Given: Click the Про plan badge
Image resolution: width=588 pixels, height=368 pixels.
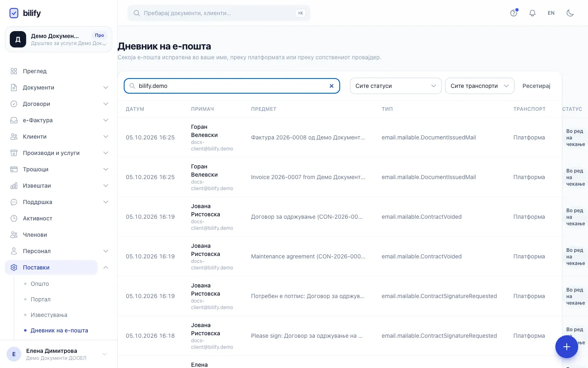Looking at the screenshot, I should [x=100, y=36].
